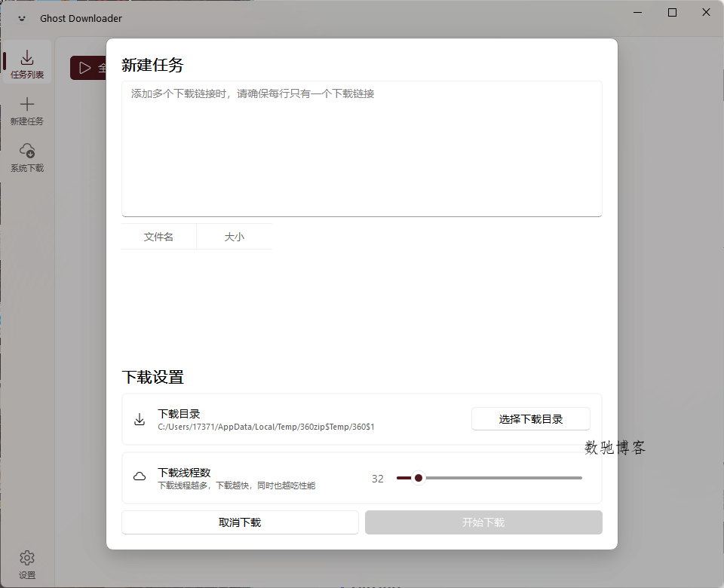Minimize the Ghost Downloader window
Screen dimensions: 724x588
(638, 13)
